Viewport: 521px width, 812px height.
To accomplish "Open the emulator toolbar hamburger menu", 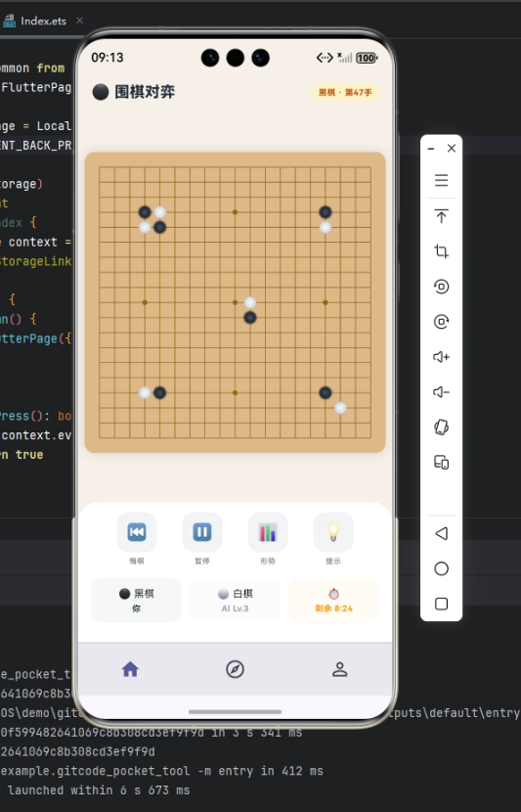I will pos(441,180).
